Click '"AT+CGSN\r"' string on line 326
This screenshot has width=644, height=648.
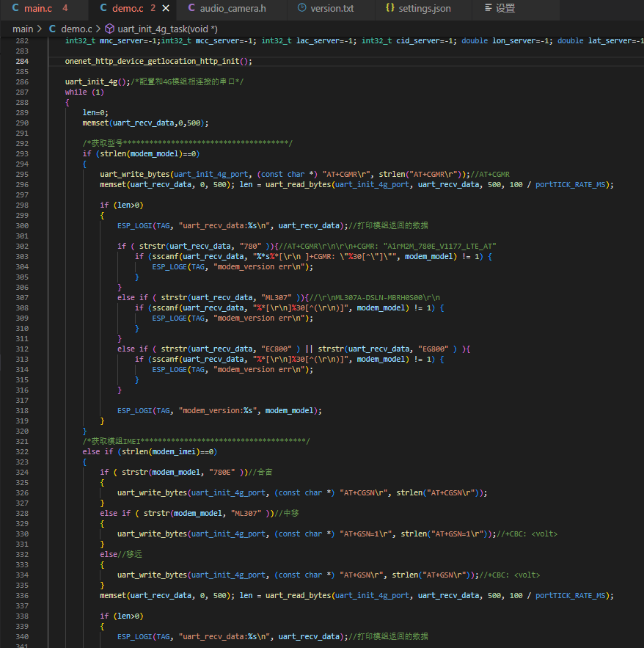[364, 492]
